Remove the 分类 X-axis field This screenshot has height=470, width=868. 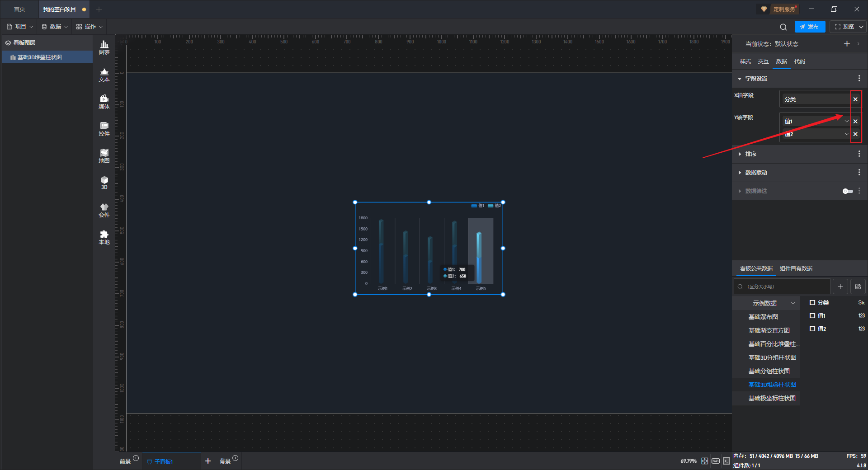855,99
